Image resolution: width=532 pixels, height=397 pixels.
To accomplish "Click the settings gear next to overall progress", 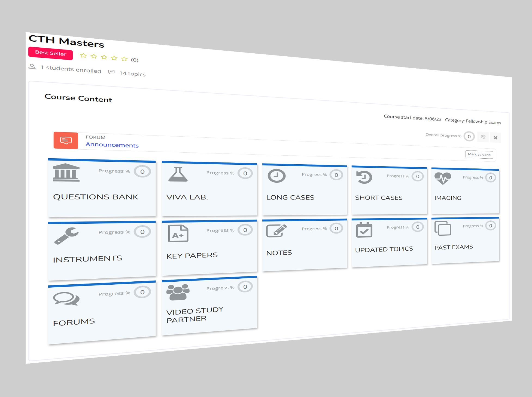I will pyautogui.click(x=483, y=137).
